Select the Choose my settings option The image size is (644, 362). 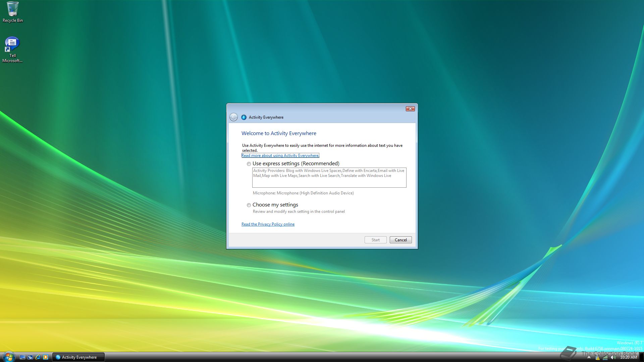pos(272,205)
